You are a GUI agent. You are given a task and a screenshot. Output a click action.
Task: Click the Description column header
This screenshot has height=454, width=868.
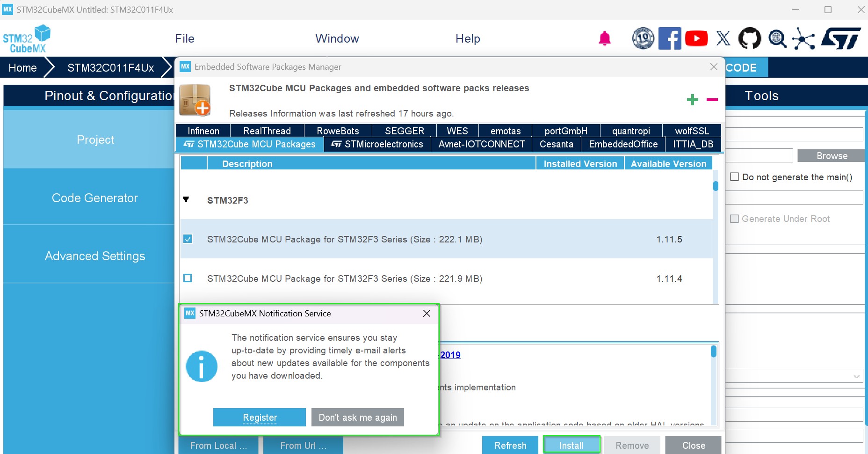[371, 164]
